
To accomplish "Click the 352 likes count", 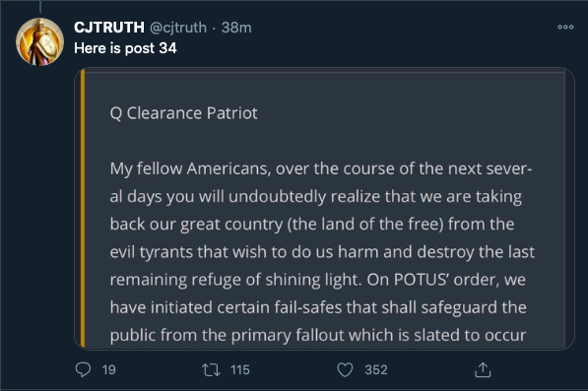I will tap(376, 370).
